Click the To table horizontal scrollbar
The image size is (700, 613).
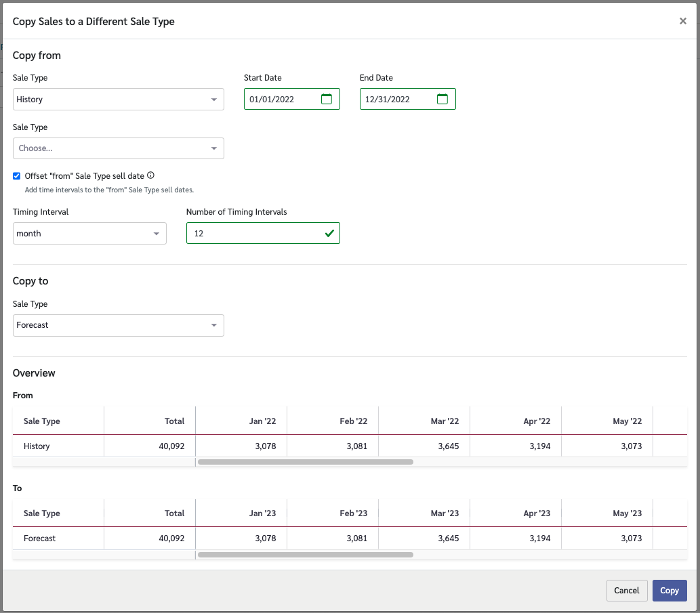click(305, 554)
